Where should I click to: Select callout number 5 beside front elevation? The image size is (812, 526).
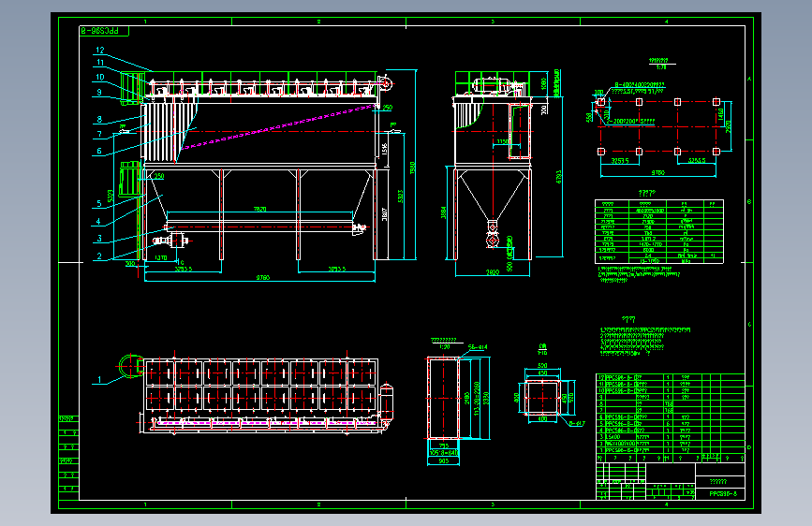point(99,203)
